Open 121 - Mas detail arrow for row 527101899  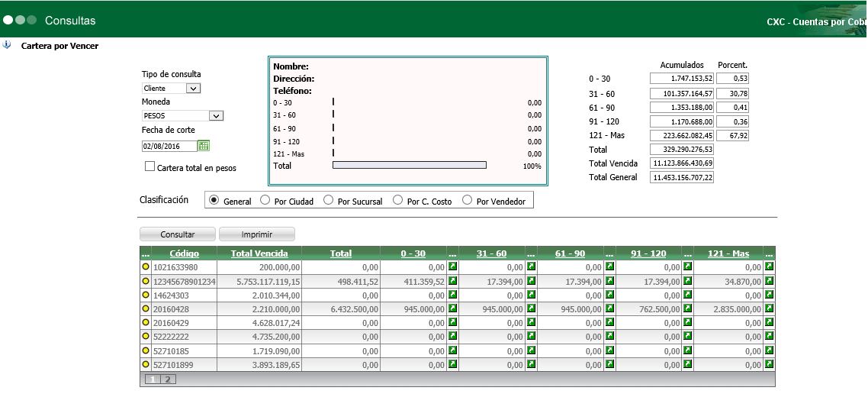click(x=769, y=364)
